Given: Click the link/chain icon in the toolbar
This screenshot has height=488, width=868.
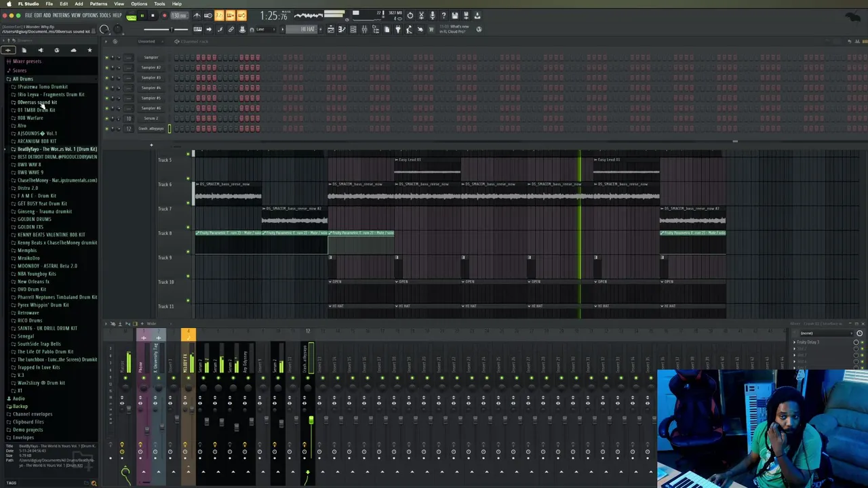Looking at the screenshot, I should (x=231, y=29).
